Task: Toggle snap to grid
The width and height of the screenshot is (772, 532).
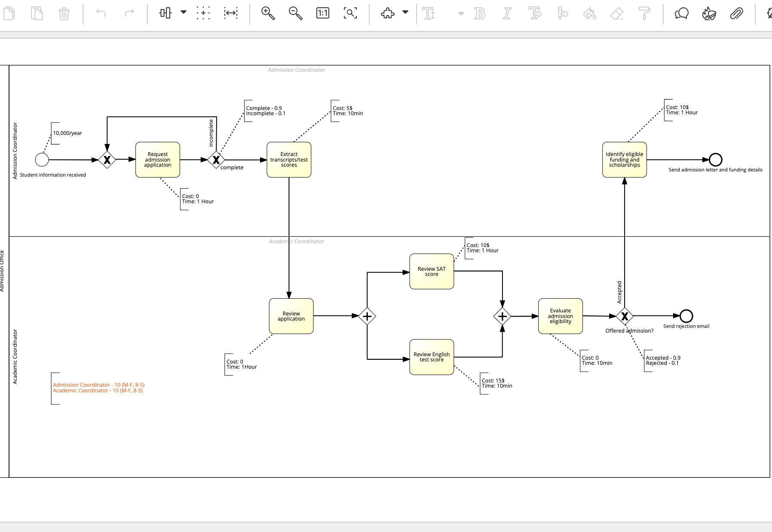Action: [x=203, y=13]
